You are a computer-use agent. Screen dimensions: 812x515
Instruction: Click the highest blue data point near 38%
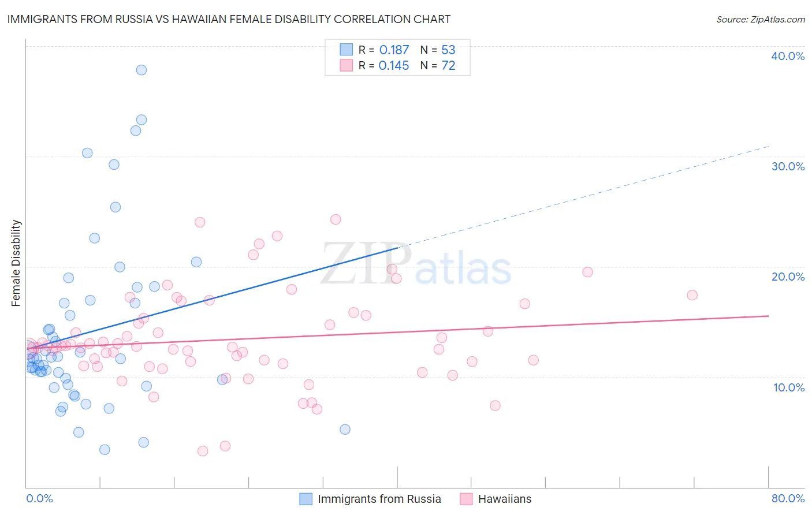141,70
